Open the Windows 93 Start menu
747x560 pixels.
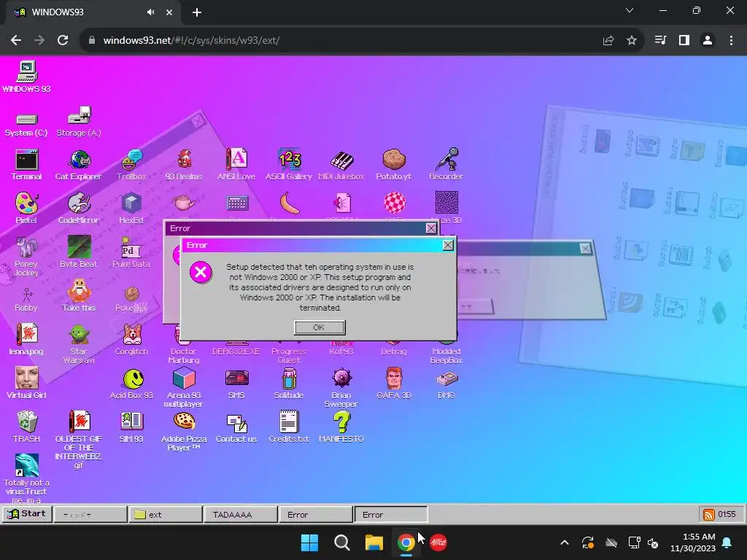27,514
